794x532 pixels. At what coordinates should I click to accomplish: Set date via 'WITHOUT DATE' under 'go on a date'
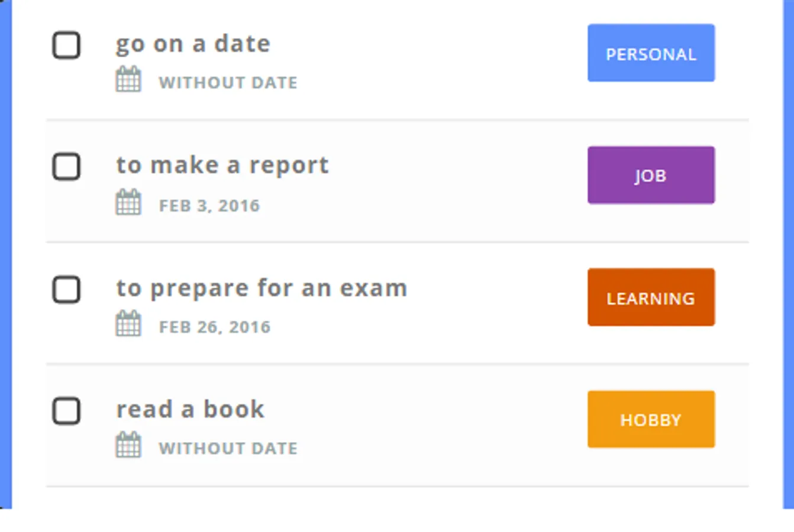coord(228,83)
